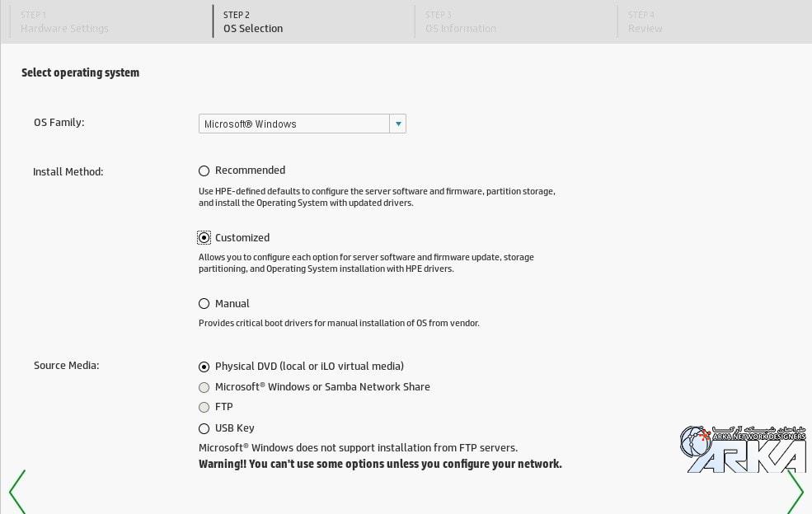
Task: Switch to Step 4 Review tab
Action: pos(645,21)
